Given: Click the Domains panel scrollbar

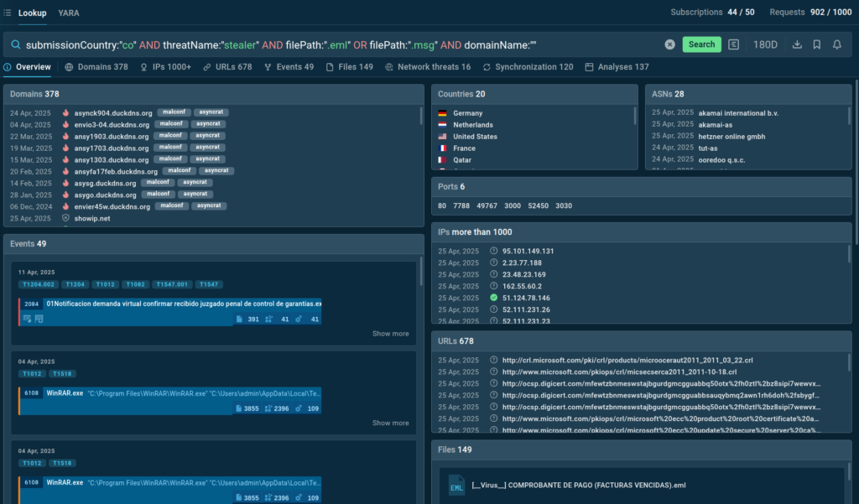Looking at the screenshot, I should (x=421, y=117).
